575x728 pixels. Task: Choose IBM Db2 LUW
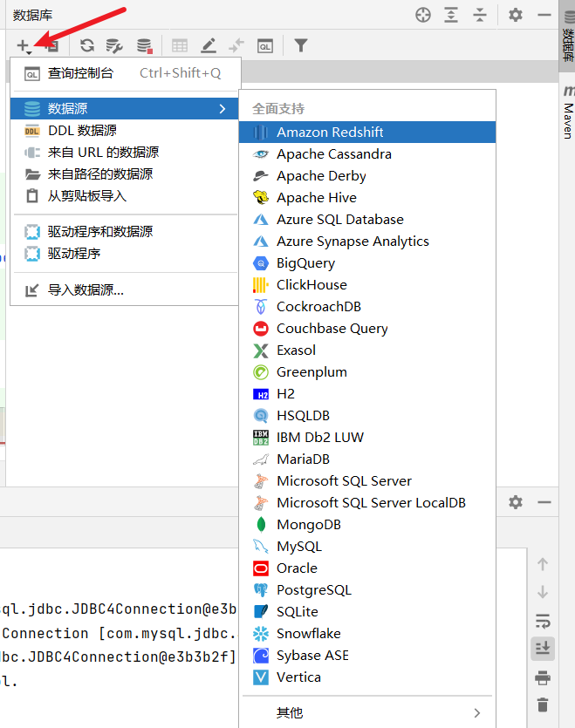[x=367, y=438]
